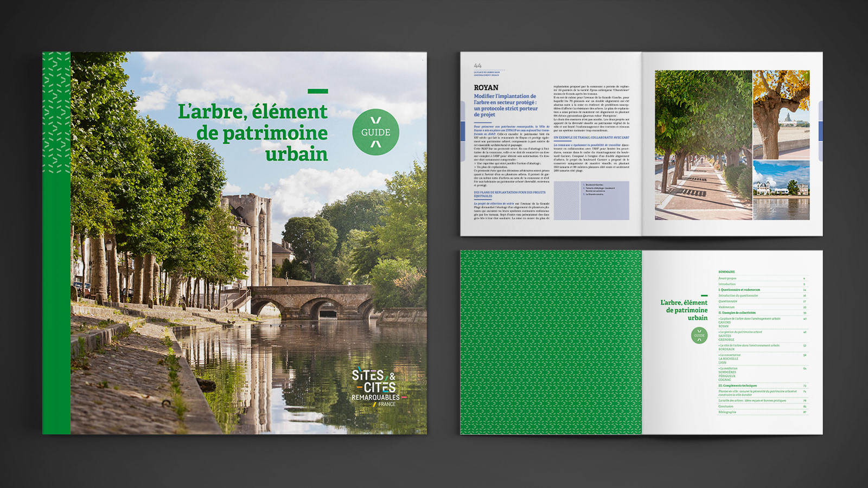Select the blue subtitle "Modifier l'implantation de l'arbre"

click(x=506, y=105)
